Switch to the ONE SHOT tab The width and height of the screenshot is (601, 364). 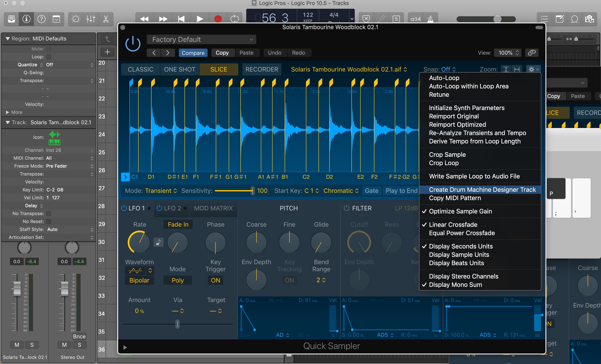(x=180, y=69)
